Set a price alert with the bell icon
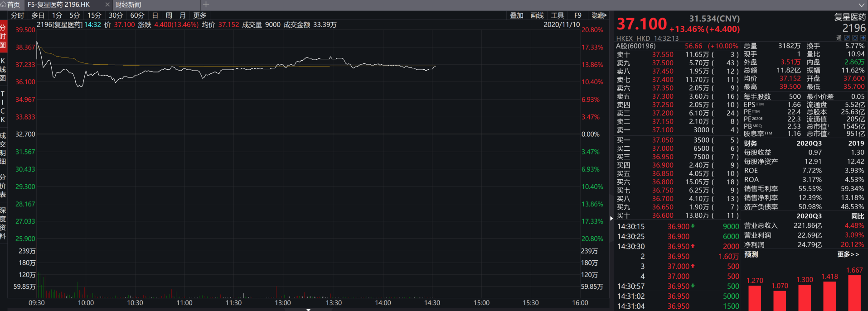This screenshot has height=311, width=868. 855,38
